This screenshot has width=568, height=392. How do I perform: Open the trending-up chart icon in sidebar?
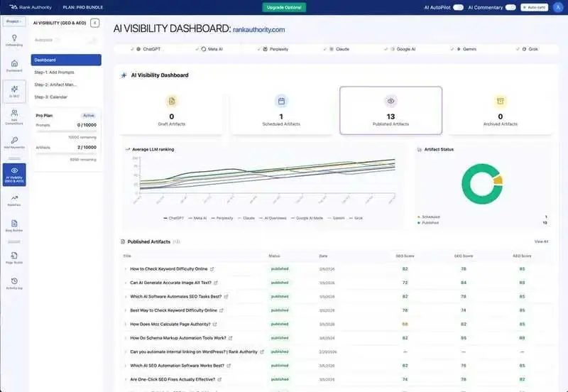[14, 198]
